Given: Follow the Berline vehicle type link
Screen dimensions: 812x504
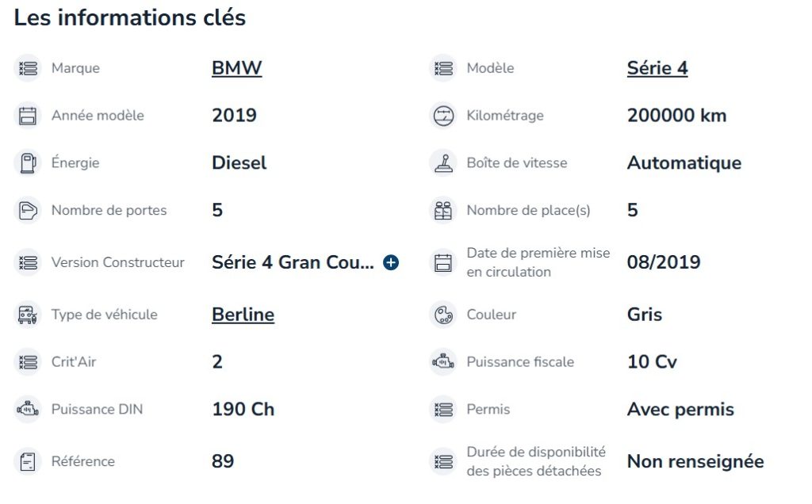Looking at the screenshot, I should (243, 315).
